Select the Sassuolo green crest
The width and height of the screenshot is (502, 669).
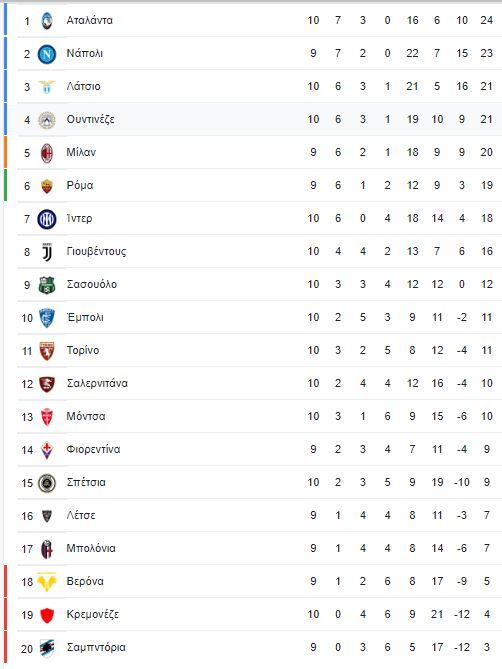point(47,285)
